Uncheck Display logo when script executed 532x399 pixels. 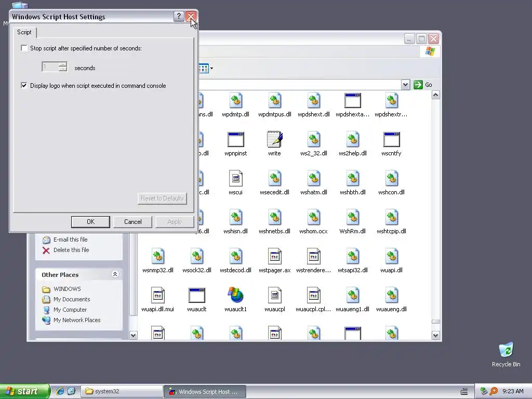[x=24, y=86]
